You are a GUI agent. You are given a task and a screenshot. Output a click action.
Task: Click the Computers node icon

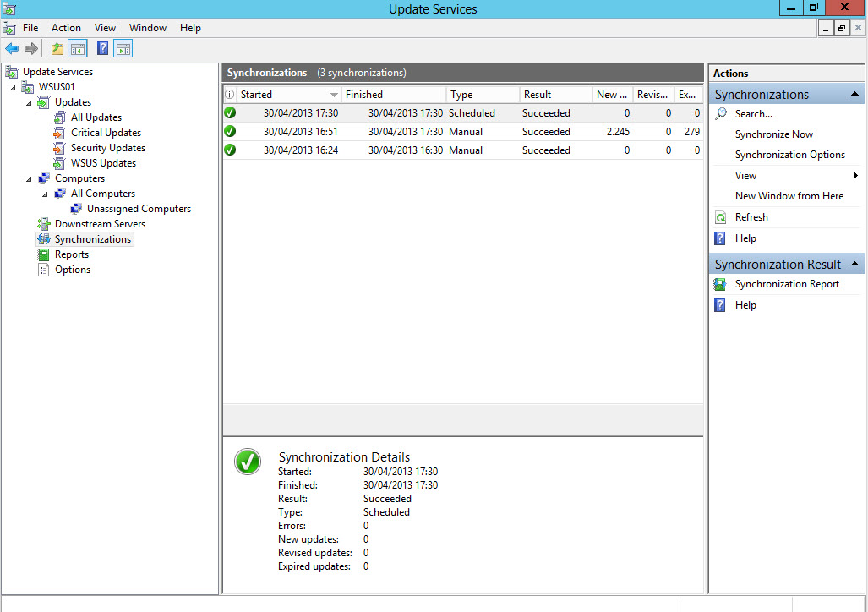(43, 178)
